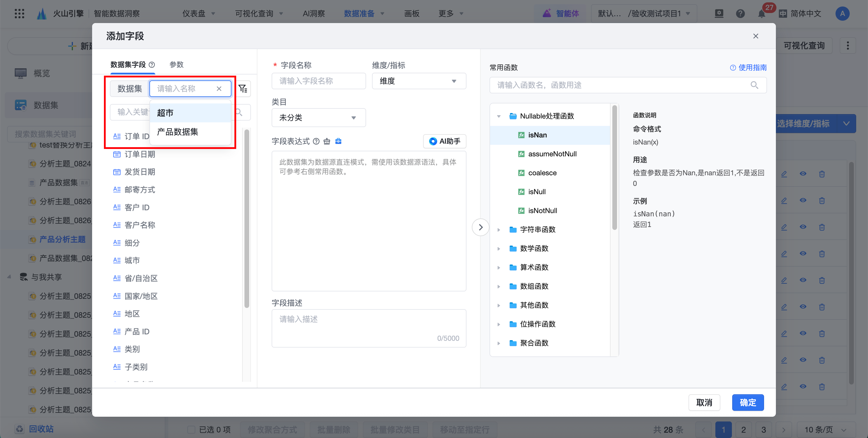Choose 超市 in the dataset list
The width and height of the screenshot is (868, 438).
click(x=165, y=113)
